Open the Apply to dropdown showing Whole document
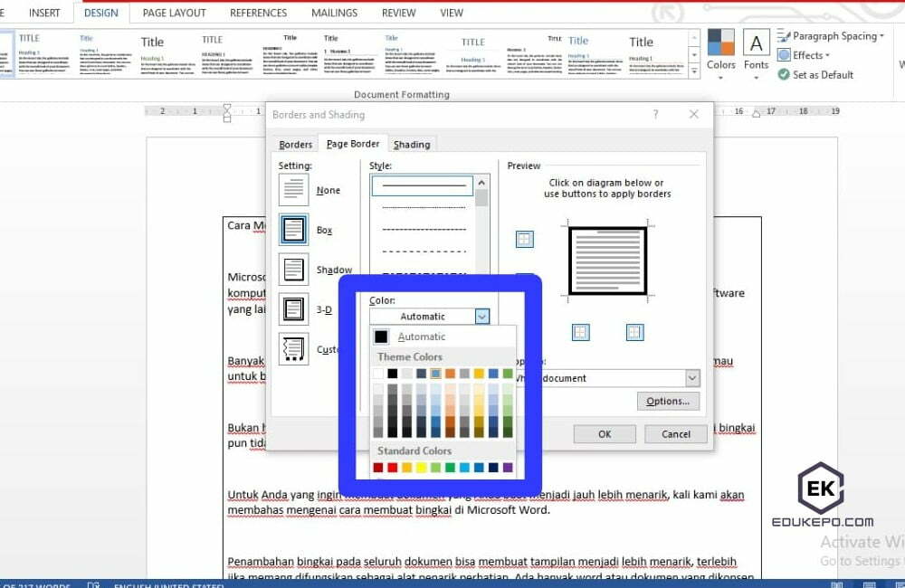 [691, 377]
